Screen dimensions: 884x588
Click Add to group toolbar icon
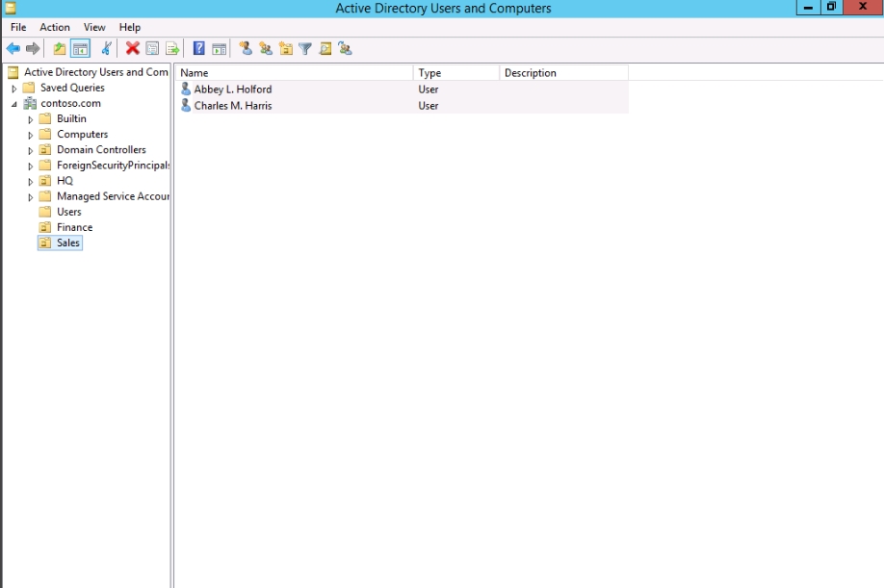[x=345, y=48]
